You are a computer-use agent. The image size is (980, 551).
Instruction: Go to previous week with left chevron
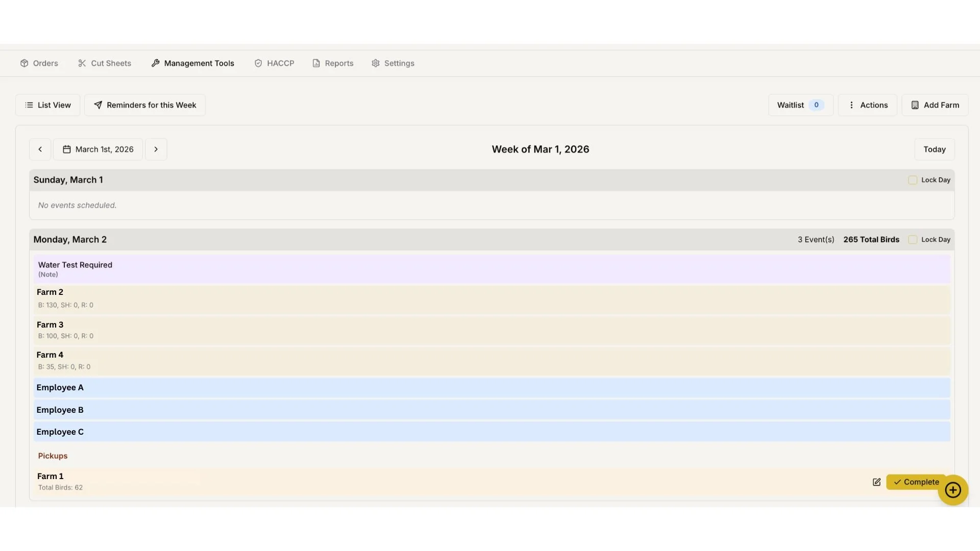pos(40,149)
